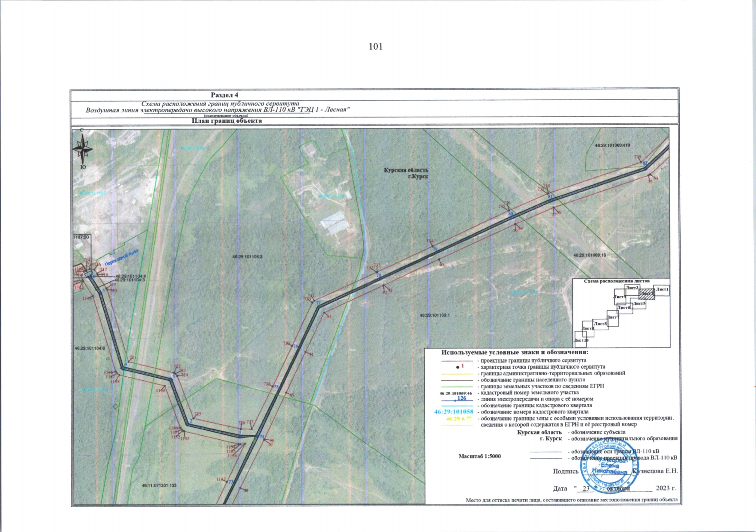
Task: Click legend power line symbol numbered 126
Action: click(x=461, y=399)
